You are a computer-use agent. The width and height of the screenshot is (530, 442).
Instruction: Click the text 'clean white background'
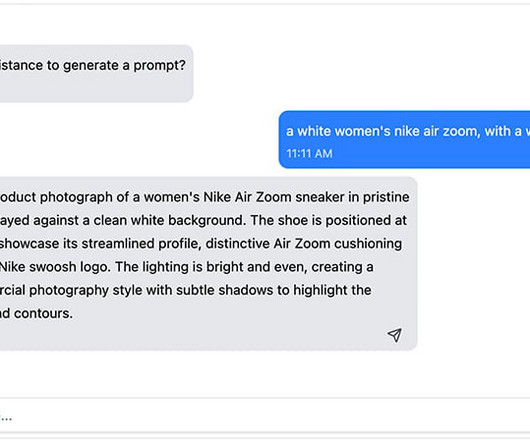[168, 220]
